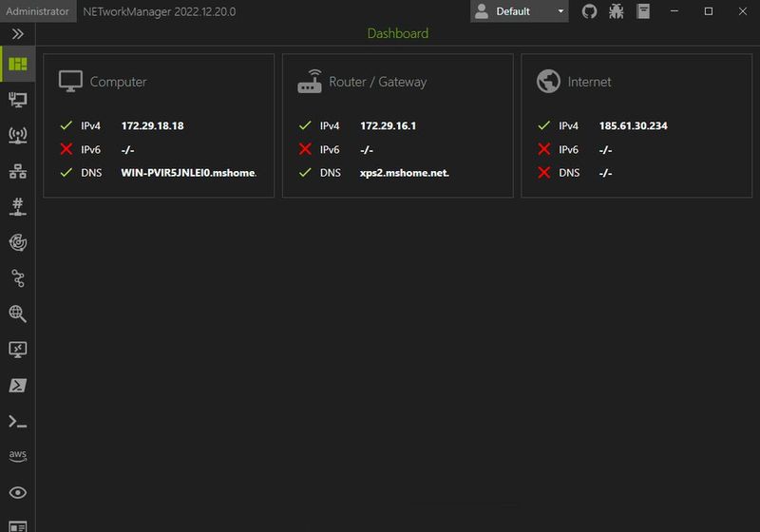Open the Default profile dropdown

(x=519, y=11)
